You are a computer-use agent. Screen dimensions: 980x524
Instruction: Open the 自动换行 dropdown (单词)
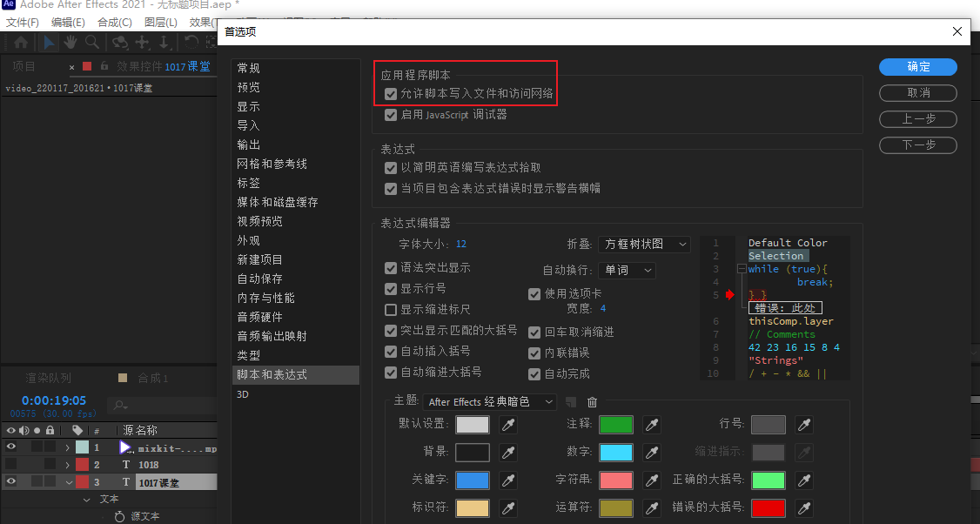tap(627, 270)
